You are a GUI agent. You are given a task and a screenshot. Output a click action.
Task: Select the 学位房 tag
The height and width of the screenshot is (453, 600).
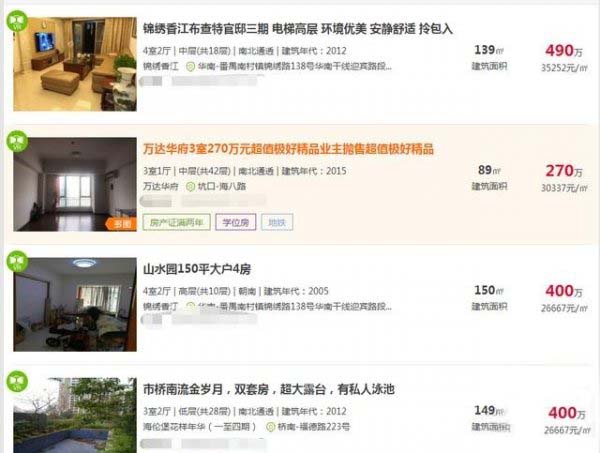[236, 222]
